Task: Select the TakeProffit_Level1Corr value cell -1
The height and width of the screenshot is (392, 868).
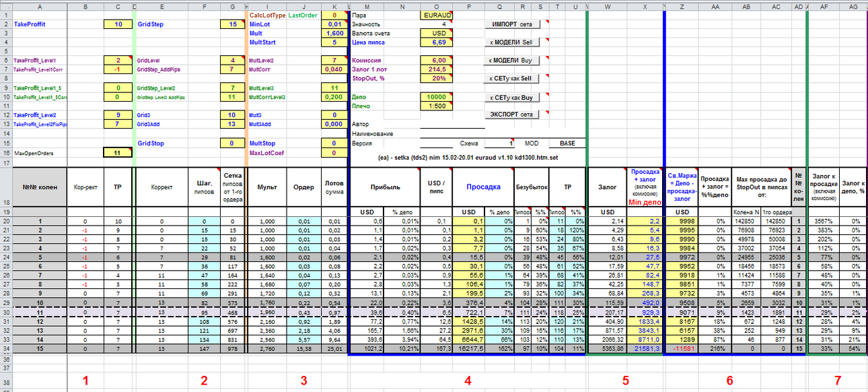Action: click(118, 69)
